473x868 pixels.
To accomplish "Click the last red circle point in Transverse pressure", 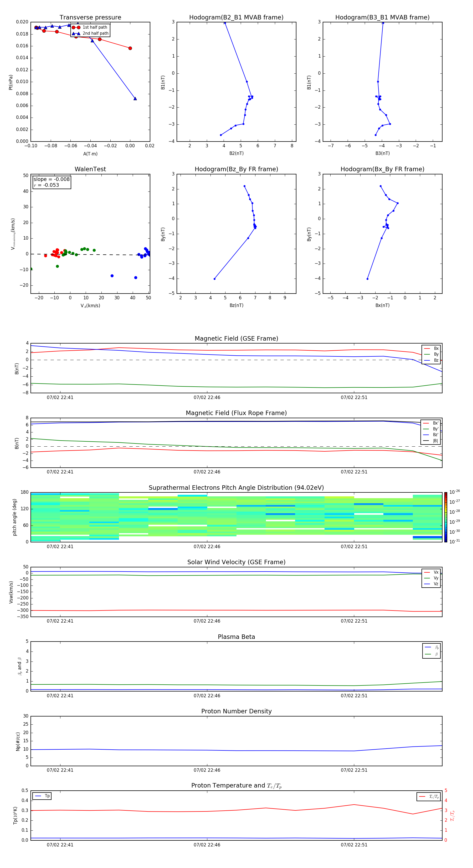I will tap(130, 48).
